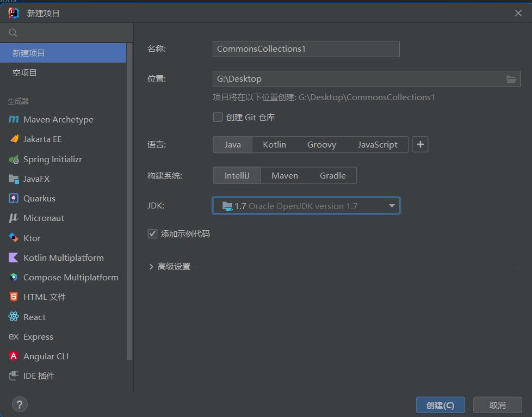The image size is (532, 417).
Task: Click the Maven Archetype icon
Action: tap(14, 120)
